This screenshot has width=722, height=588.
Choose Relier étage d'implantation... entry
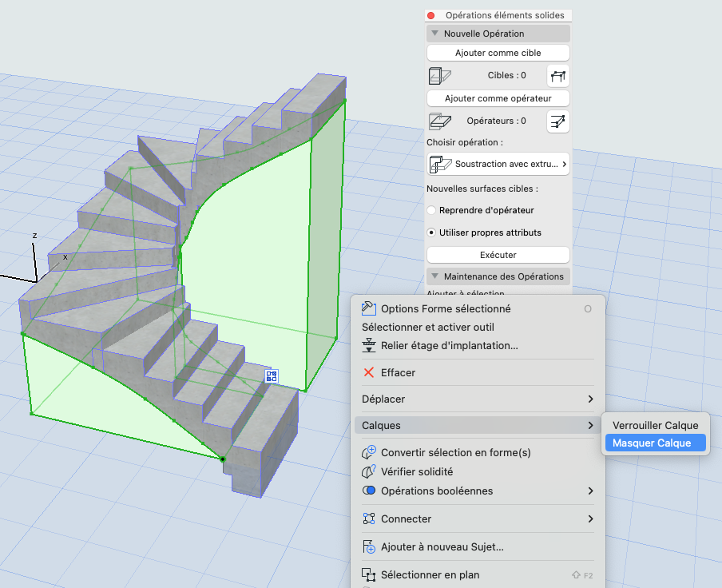(478, 345)
